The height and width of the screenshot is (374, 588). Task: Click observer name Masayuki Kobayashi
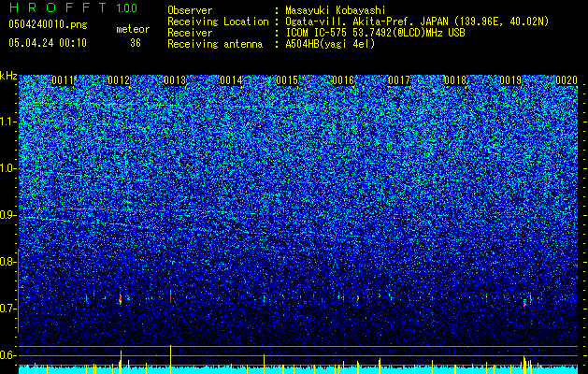tap(336, 10)
